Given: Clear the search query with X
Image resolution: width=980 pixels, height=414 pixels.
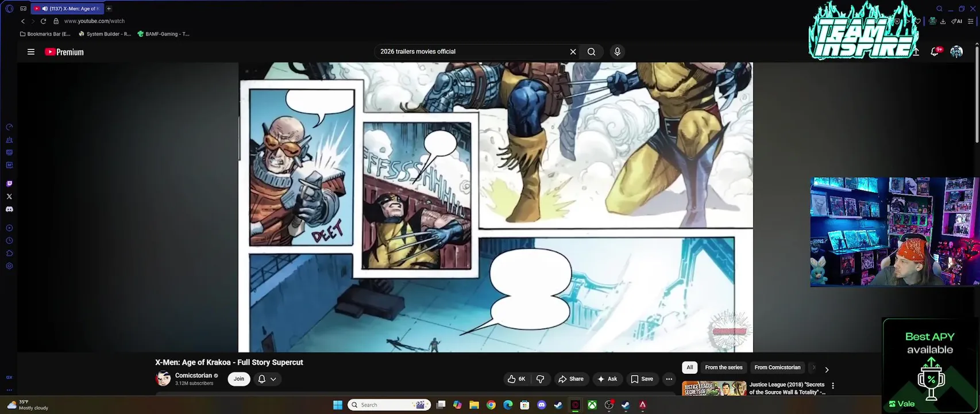Looking at the screenshot, I should (x=573, y=52).
